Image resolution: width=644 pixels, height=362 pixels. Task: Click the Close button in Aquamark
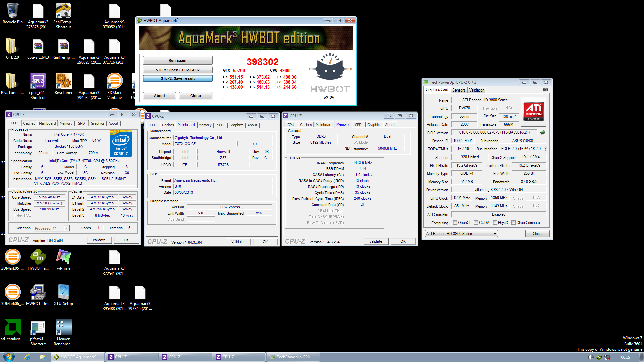click(195, 96)
